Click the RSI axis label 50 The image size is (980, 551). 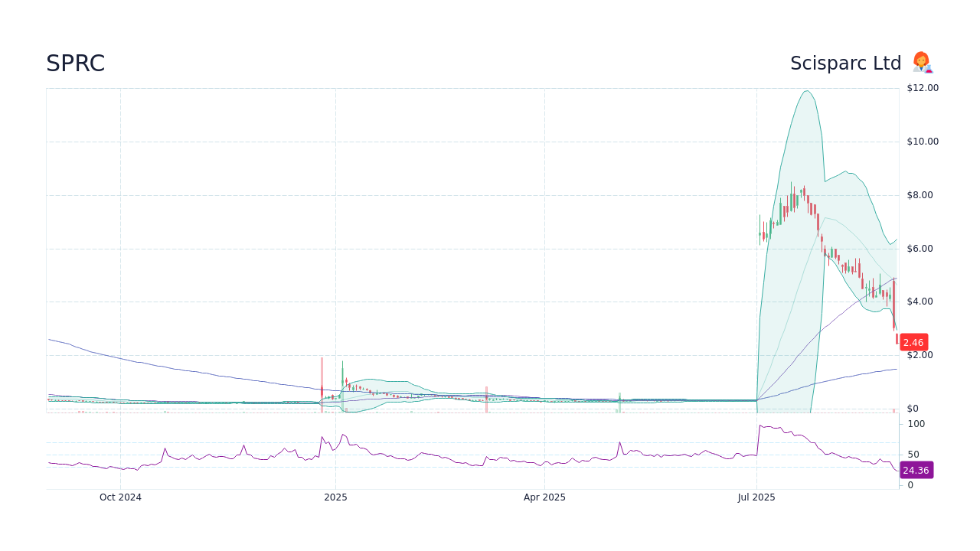click(x=913, y=455)
